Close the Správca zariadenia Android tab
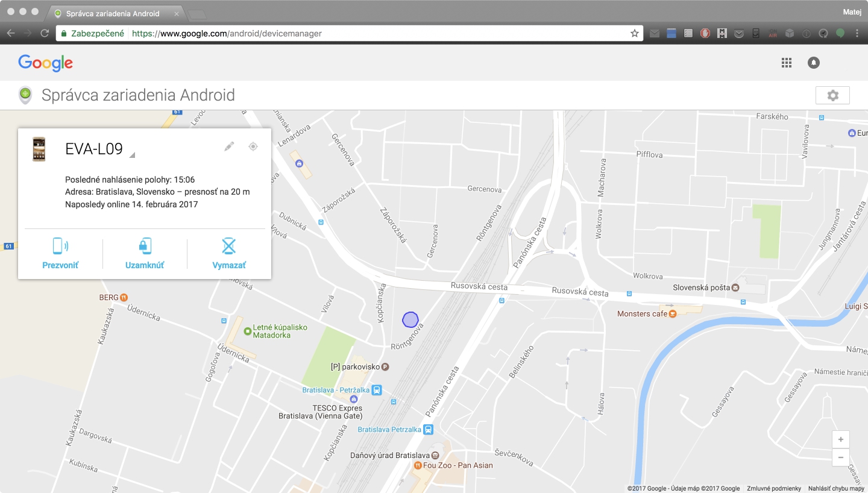Screen dimensions: 868x493 tap(176, 13)
